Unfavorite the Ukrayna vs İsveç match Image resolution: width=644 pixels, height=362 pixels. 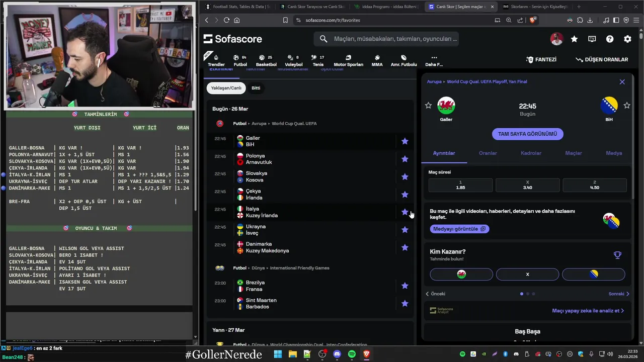tap(405, 230)
